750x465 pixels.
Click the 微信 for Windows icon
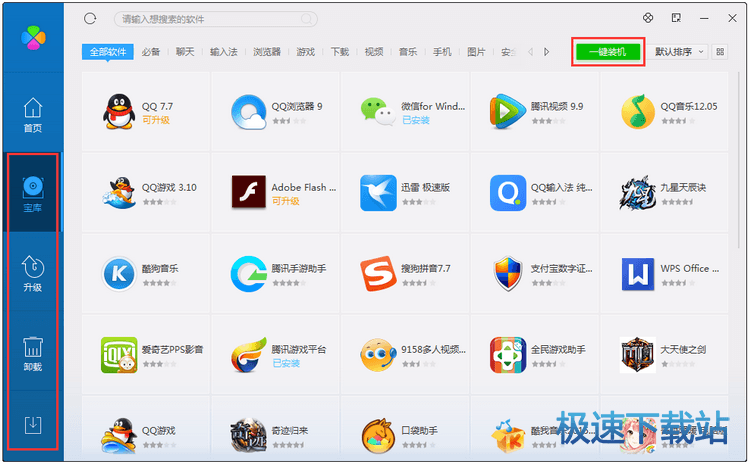coord(378,112)
